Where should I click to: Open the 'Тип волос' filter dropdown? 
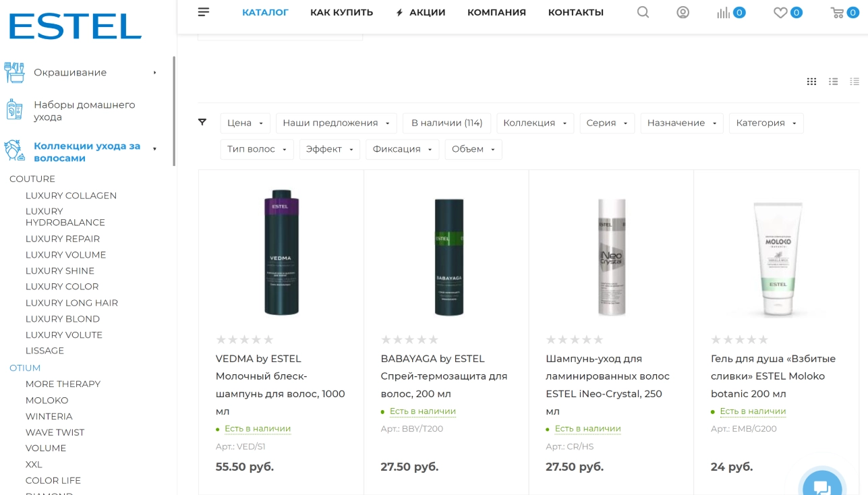[x=257, y=149]
